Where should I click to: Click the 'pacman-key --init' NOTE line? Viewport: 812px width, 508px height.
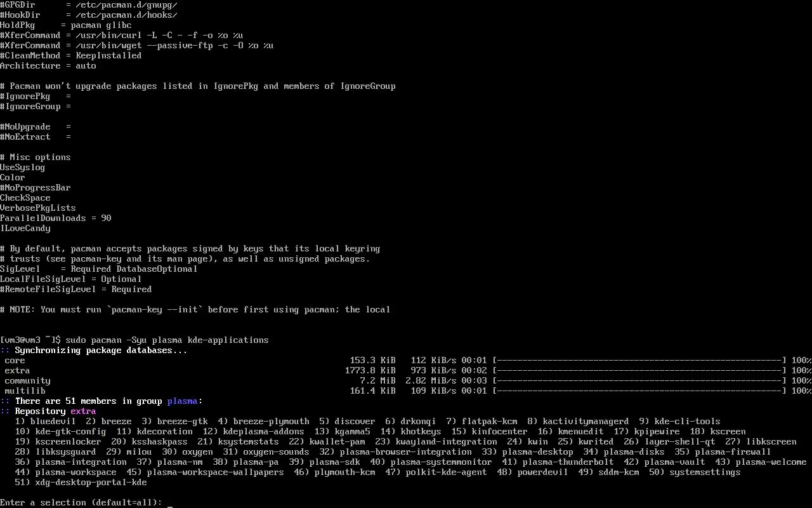(x=195, y=310)
